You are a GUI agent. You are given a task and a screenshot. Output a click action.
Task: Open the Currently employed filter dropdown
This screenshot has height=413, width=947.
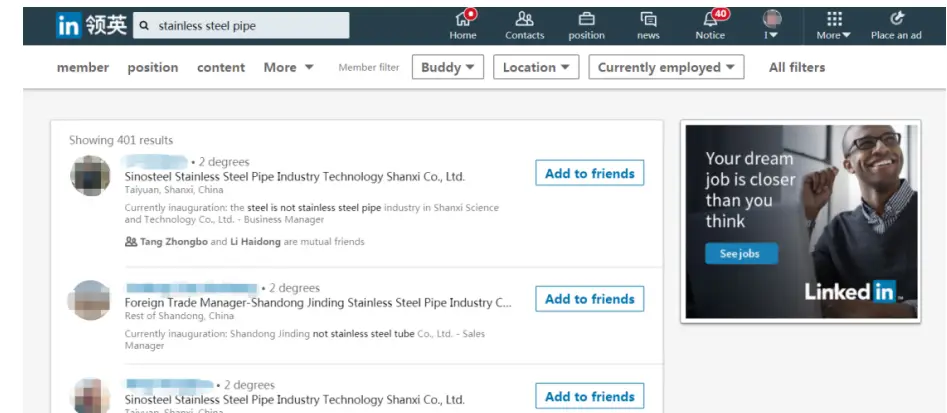coord(666,67)
